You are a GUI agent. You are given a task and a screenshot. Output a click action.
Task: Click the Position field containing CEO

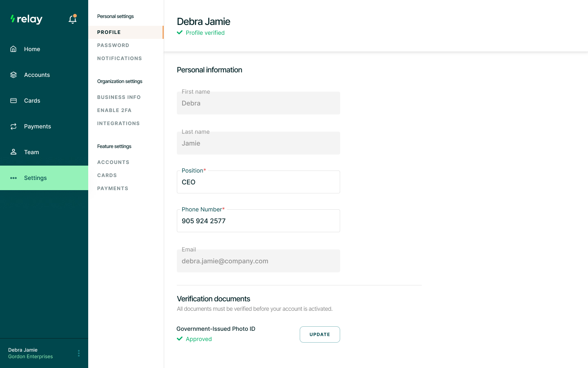tap(258, 182)
